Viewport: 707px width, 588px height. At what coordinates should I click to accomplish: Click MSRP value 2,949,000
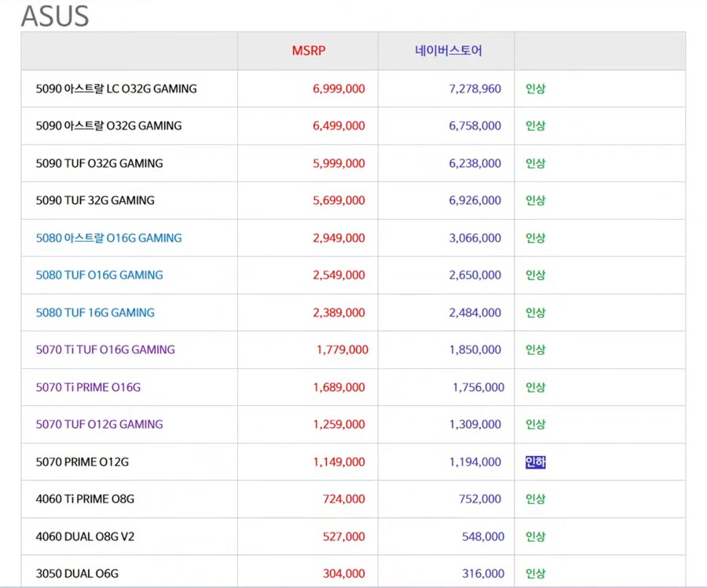(x=339, y=238)
